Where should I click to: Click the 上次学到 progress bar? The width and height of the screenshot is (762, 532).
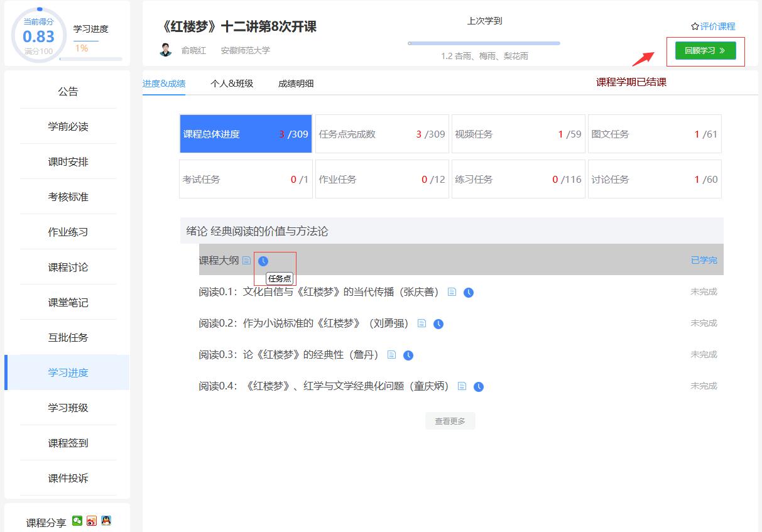coord(484,43)
